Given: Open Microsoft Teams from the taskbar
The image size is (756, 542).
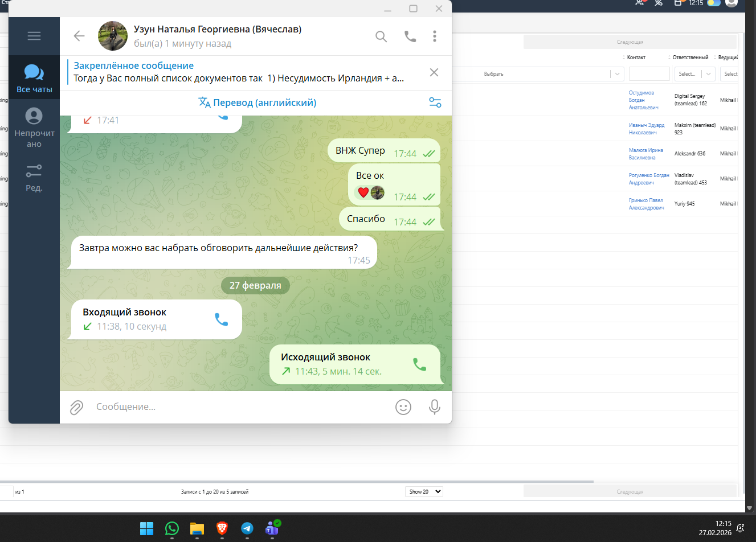Looking at the screenshot, I should click(x=272, y=529).
